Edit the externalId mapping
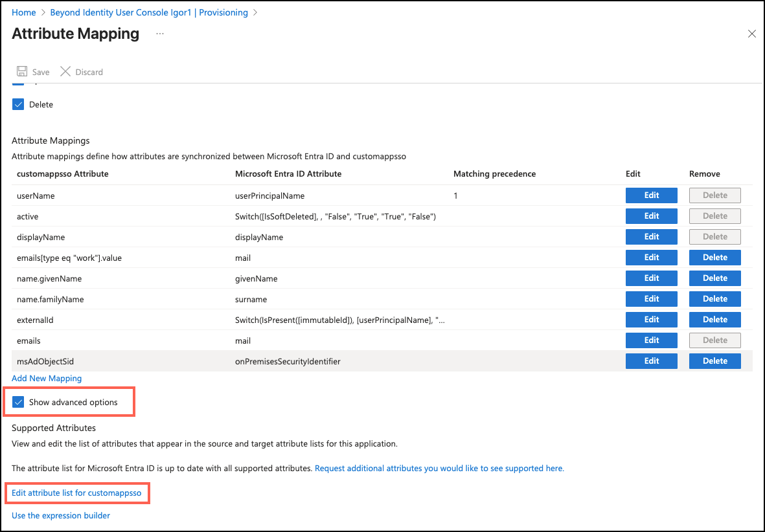Image resolution: width=765 pixels, height=532 pixels. click(651, 320)
